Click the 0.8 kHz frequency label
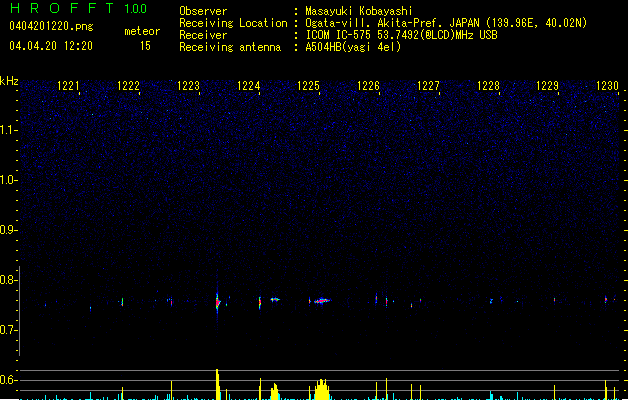The width and height of the screenshot is (629, 400). pyautogui.click(x=9, y=280)
